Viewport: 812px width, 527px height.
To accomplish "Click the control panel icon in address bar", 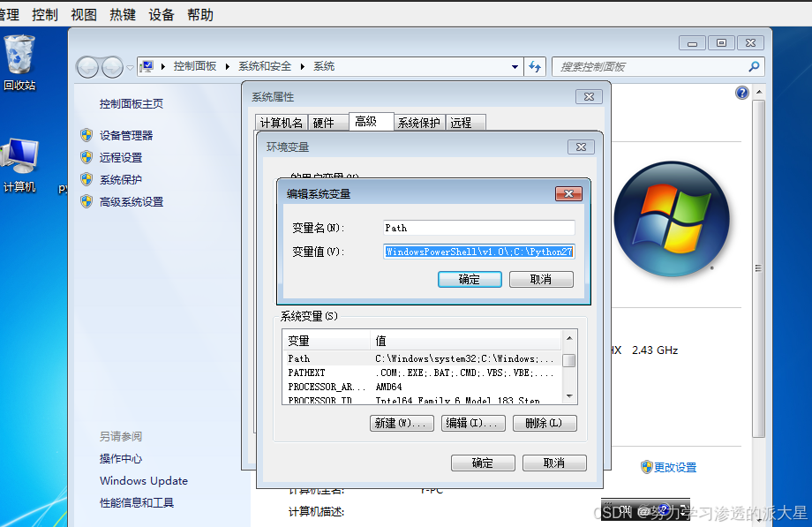I will click(x=147, y=66).
